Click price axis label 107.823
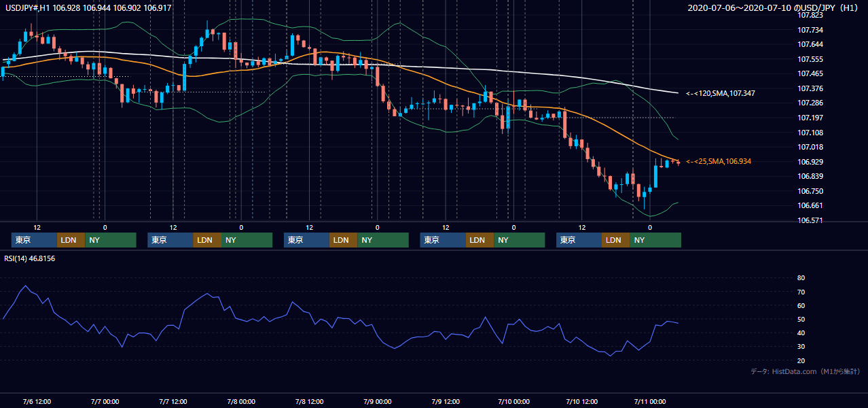The width and height of the screenshot is (868, 408). coord(810,15)
